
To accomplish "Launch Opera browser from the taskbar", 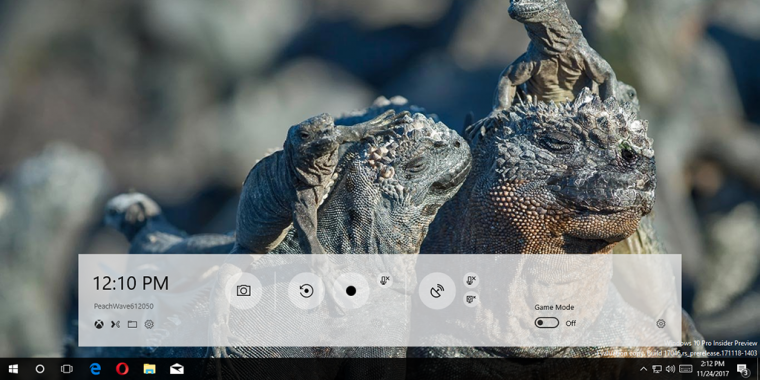I will pos(122,369).
